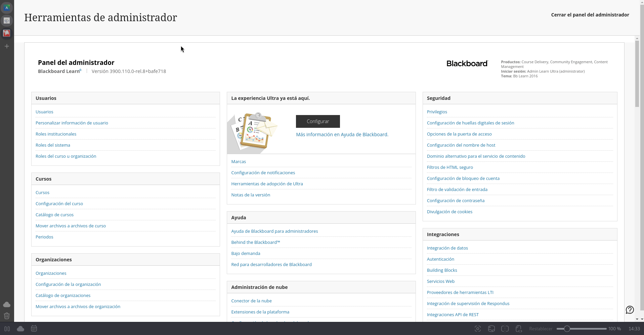Open the capture screenshot icon in status bar
This screenshot has height=335, width=644.
[478, 329]
